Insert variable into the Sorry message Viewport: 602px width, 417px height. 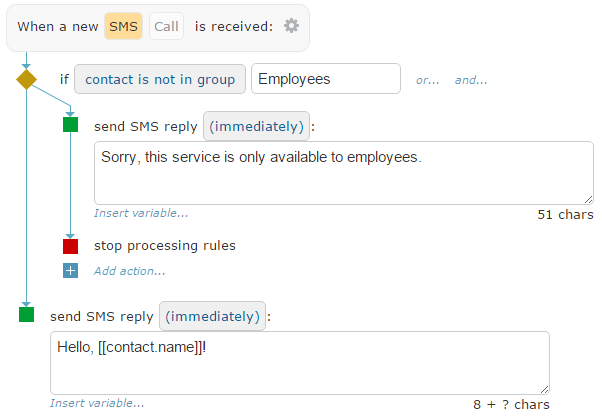tap(141, 213)
